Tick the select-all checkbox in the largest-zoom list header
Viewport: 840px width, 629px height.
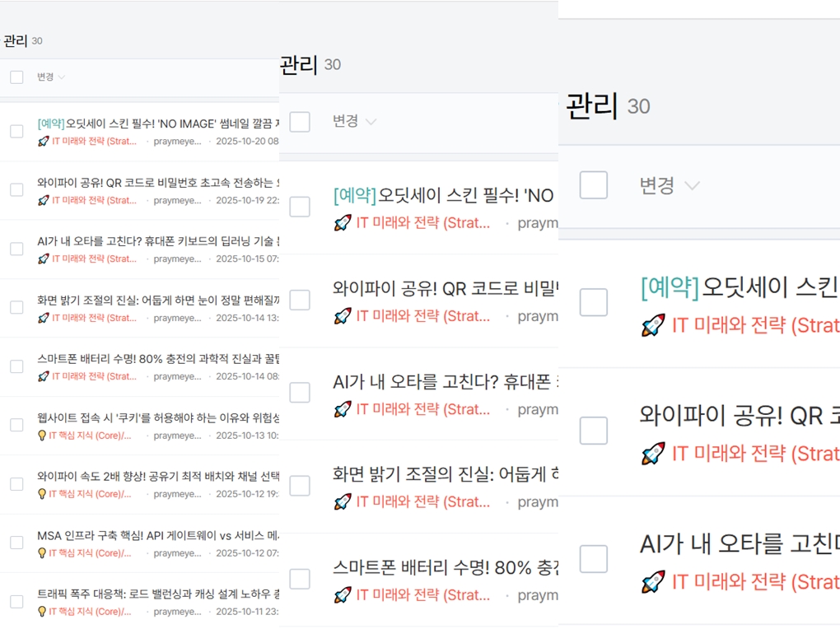tap(594, 185)
